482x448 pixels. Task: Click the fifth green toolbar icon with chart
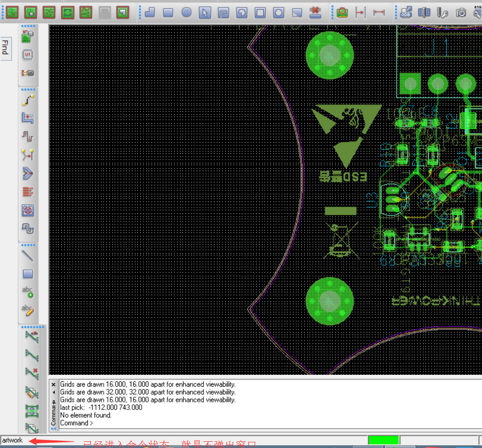click(x=86, y=13)
